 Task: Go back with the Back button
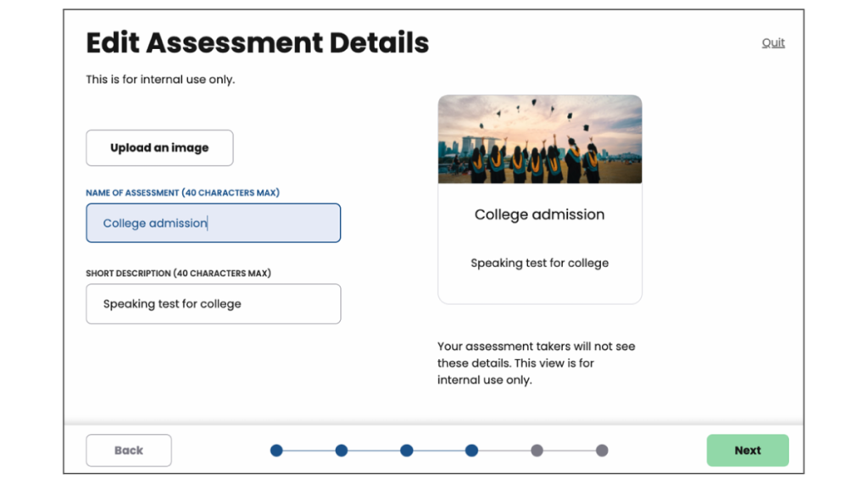pos(129,451)
